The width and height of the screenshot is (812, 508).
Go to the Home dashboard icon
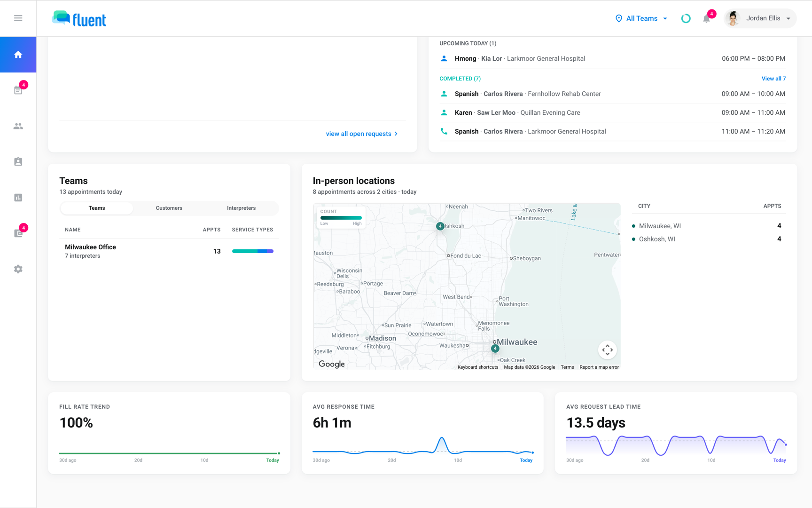point(18,55)
